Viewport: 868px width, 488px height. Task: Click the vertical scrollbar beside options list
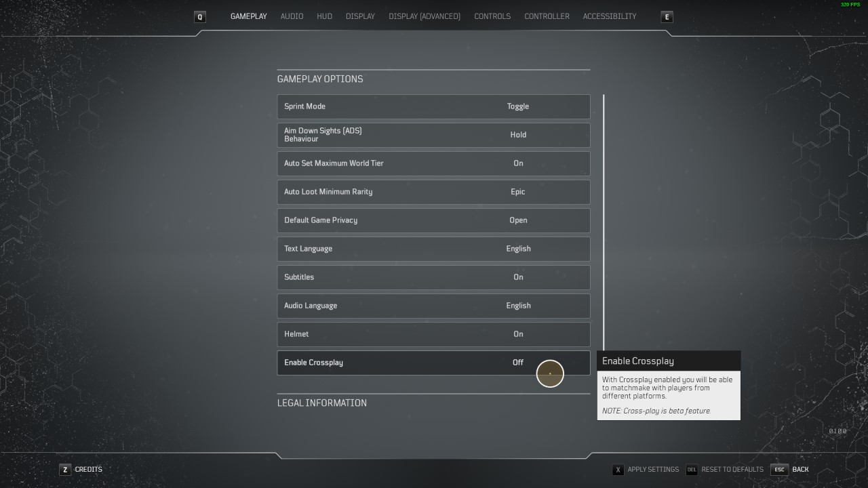[604, 224]
